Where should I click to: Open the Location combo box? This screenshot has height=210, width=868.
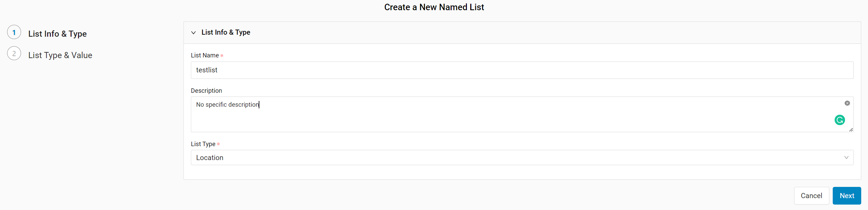point(522,158)
